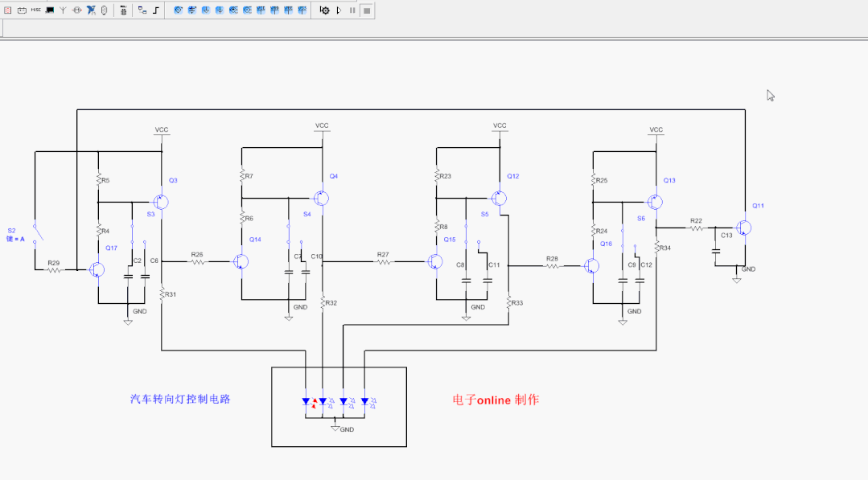Click the MISC components toolbar icon

[36, 10]
